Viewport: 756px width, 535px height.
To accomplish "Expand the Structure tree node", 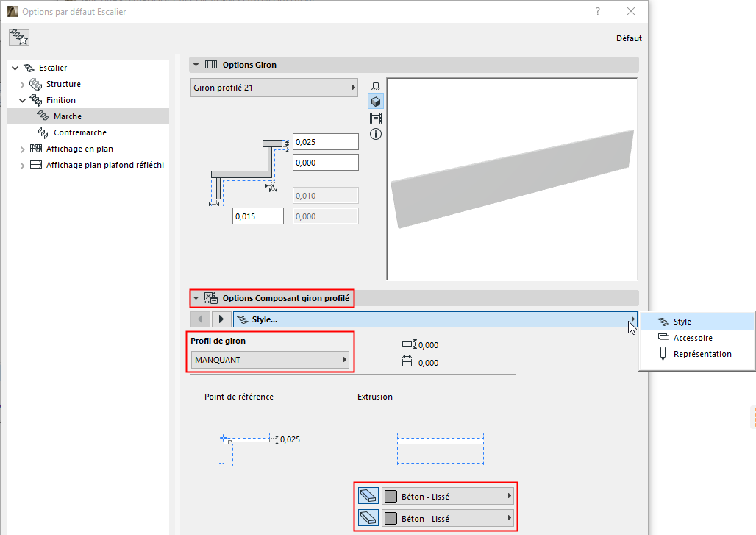I will click(x=22, y=84).
